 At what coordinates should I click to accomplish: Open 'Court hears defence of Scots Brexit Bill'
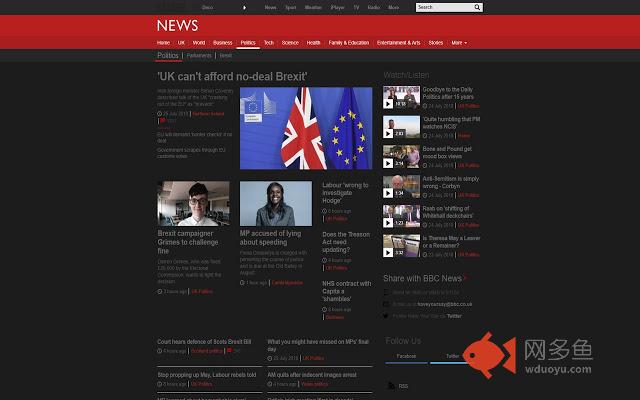[x=204, y=342]
